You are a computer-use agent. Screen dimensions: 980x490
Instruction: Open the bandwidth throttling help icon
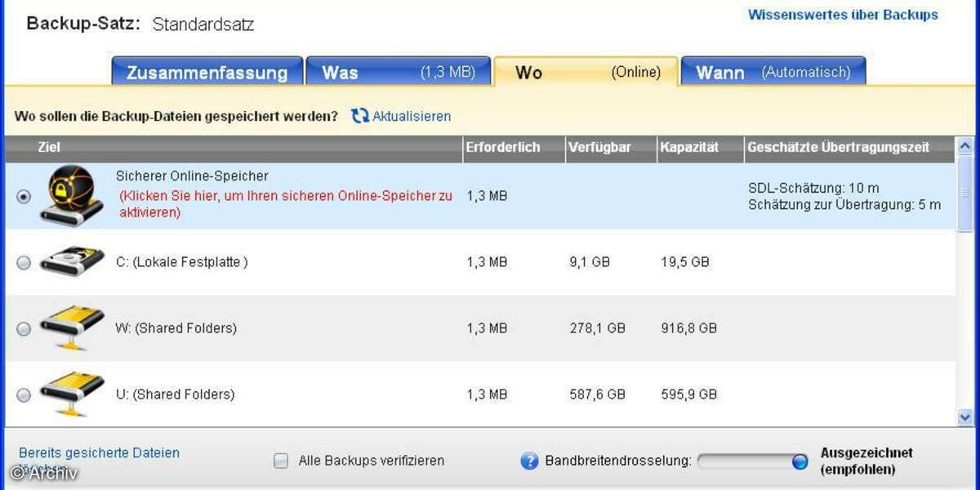[x=529, y=461]
